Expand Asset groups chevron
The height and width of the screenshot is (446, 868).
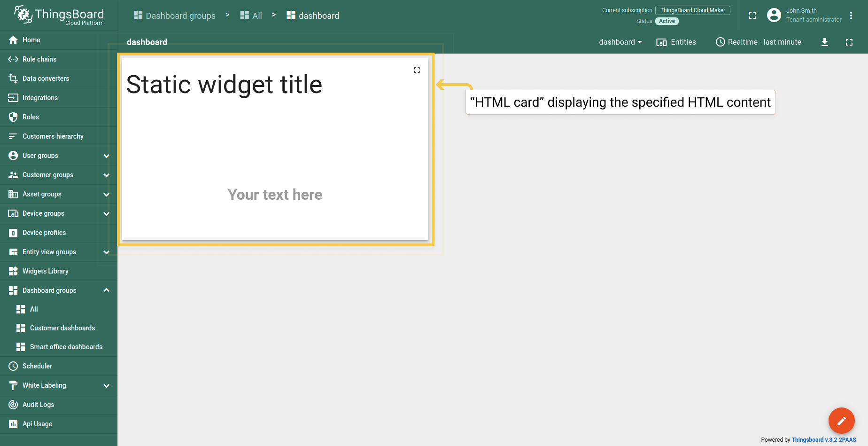point(107,195)
